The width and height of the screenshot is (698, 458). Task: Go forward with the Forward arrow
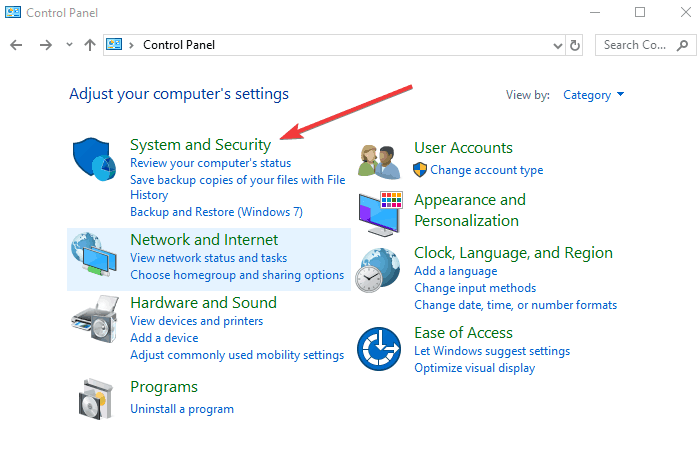(x=45, y=45)
